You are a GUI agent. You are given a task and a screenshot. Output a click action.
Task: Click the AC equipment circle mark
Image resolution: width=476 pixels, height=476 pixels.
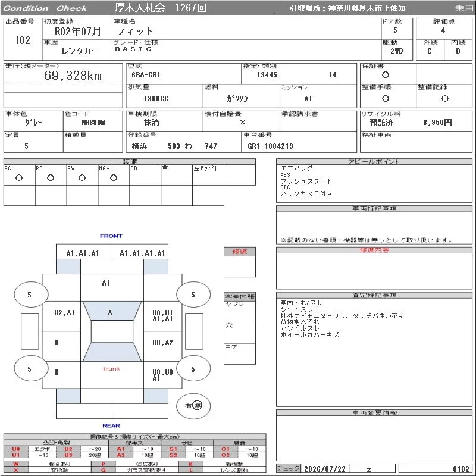coord(19,178)
